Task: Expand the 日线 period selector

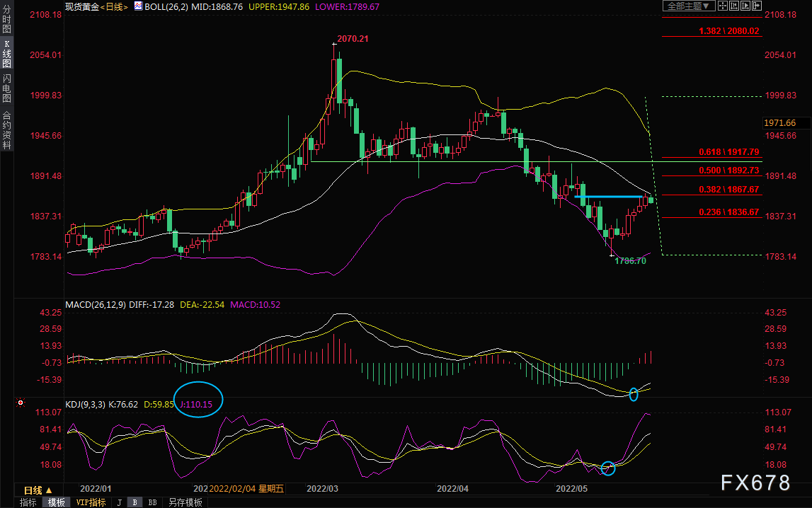Action: 38,490
